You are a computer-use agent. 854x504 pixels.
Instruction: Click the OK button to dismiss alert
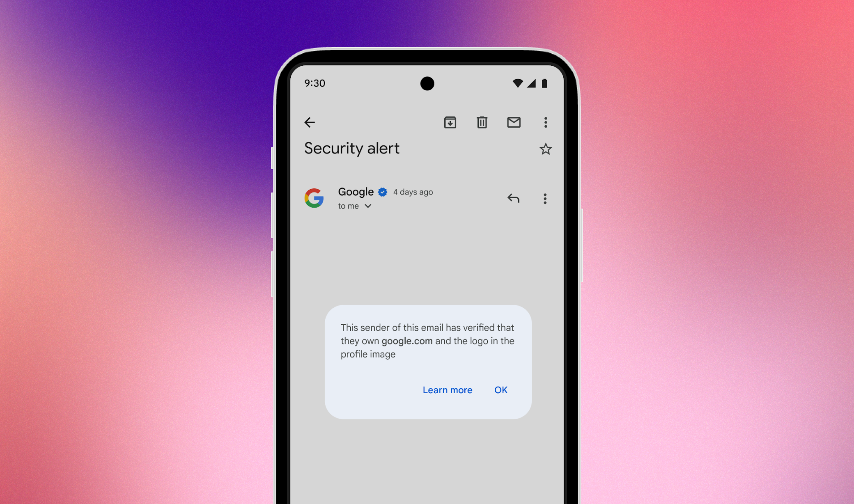coord(501,390)
